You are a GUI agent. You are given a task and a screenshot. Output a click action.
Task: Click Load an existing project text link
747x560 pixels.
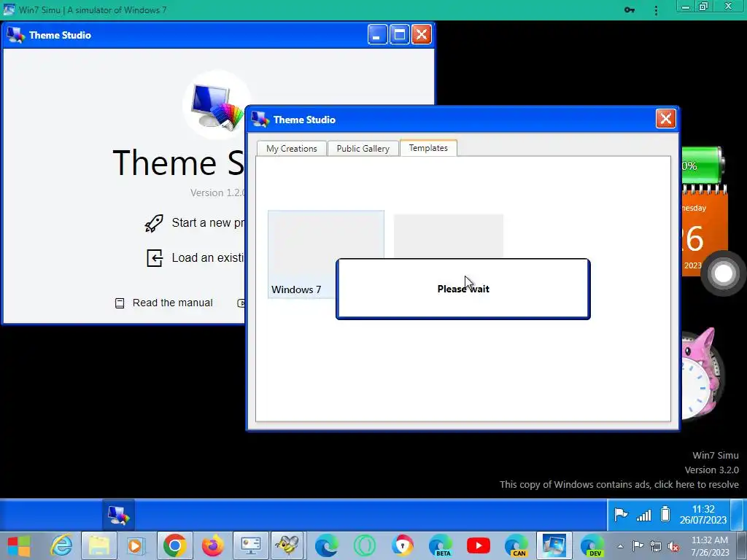click(x=208, y=257)
